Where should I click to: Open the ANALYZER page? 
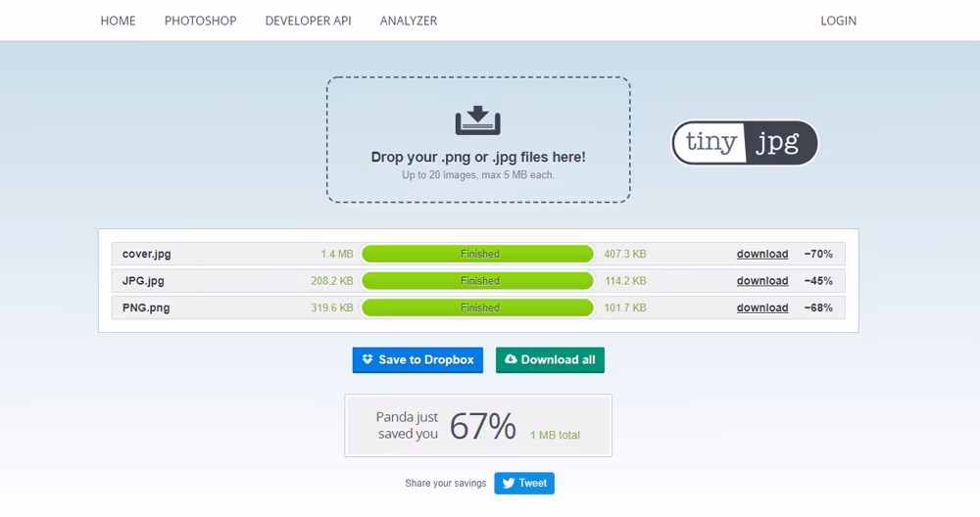click(409, 21)
